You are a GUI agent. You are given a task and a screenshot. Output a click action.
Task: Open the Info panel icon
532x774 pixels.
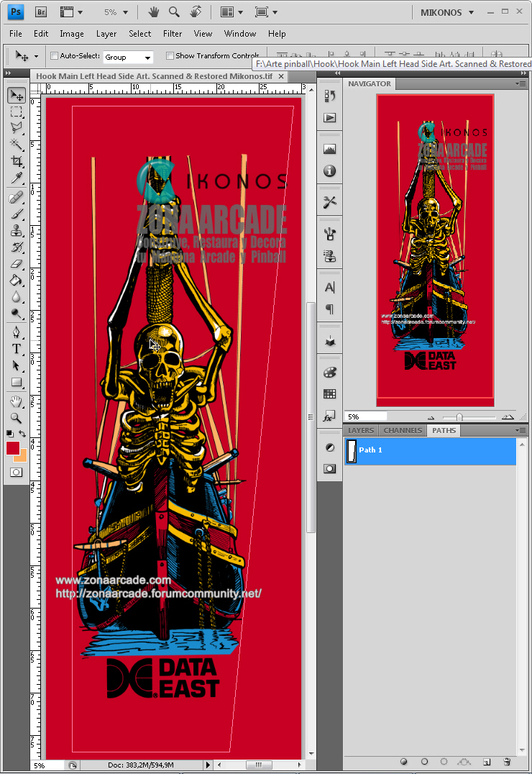[330, 170]
